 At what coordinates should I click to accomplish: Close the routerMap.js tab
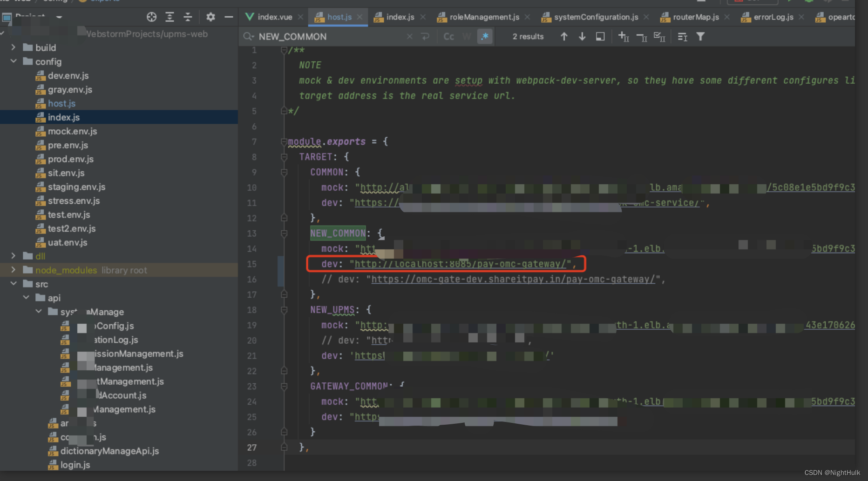(727, 17)
